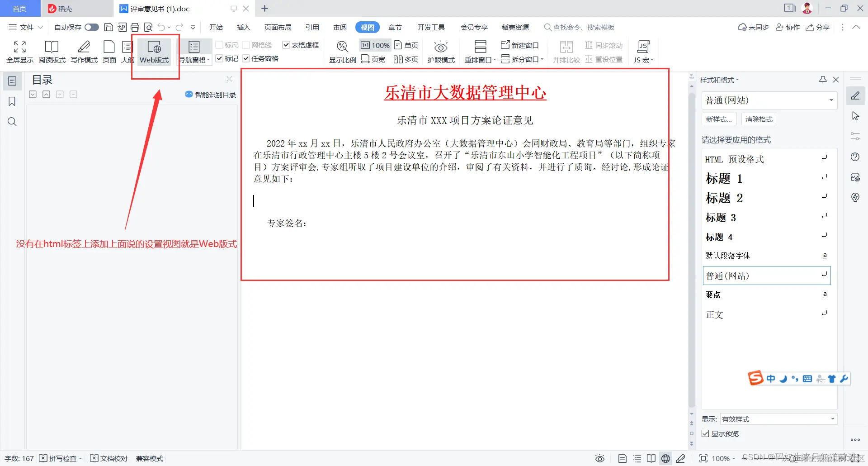This screenshot has height=466, width=868.
Task: Open the JS macro tool
Action: [x=643, y=52]
